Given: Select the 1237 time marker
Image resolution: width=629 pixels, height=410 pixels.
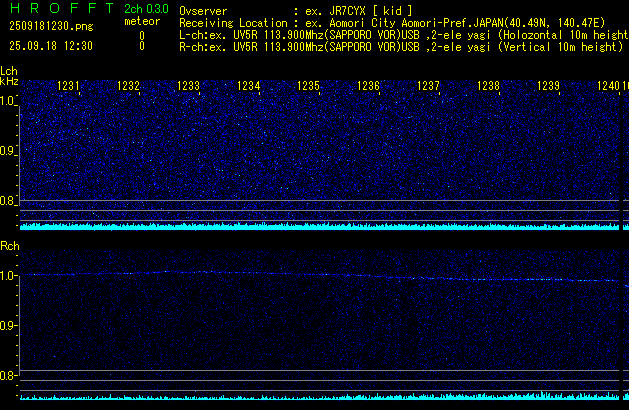Looking at the screenshot, I should click(x=429, y=87).
